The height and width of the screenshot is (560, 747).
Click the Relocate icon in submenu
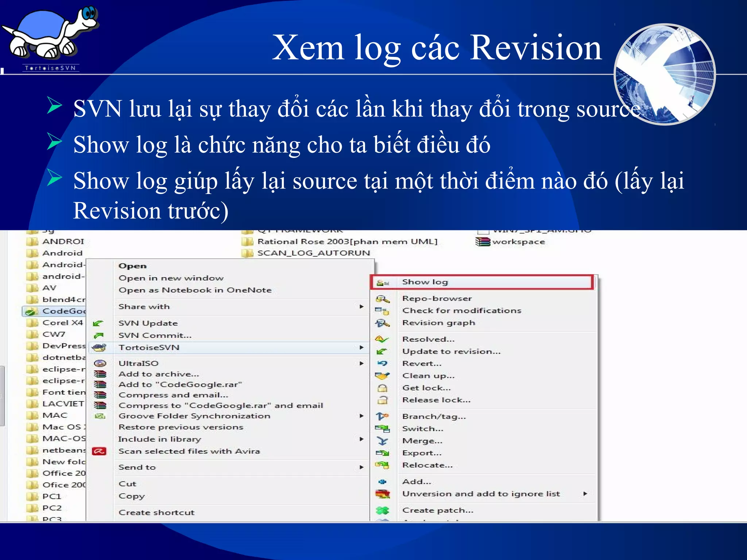click(x=382, y=465)
